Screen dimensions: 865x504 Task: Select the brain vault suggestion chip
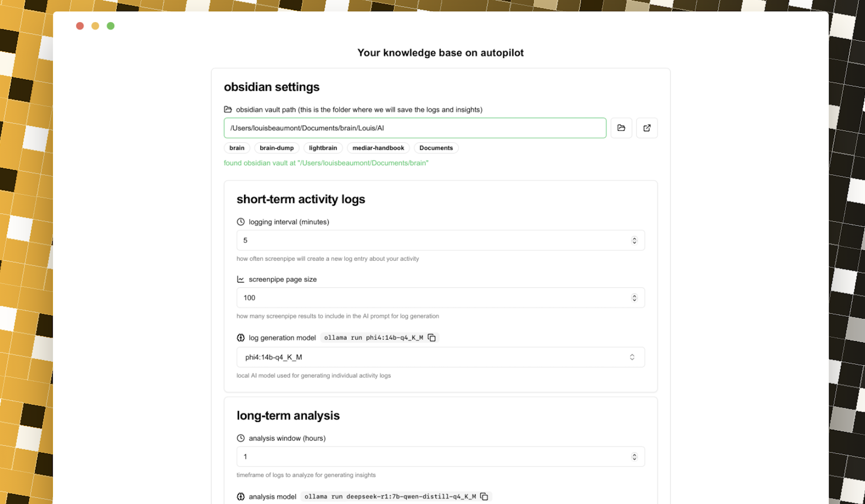tap(237, 148)
